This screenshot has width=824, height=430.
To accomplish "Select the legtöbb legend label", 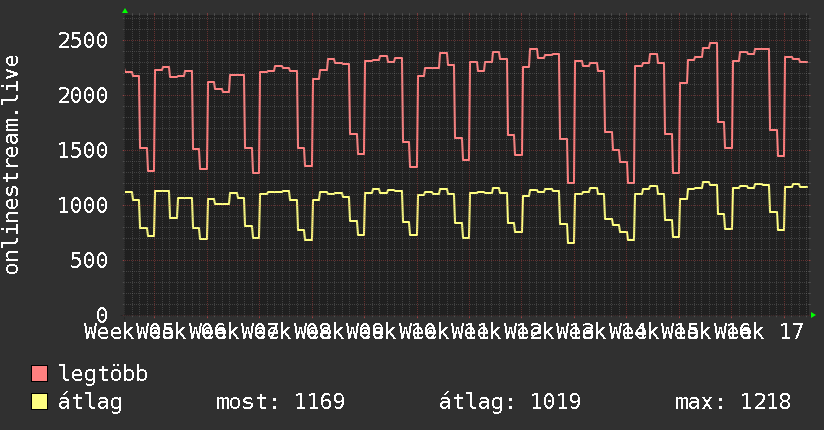I will [103, 374].
